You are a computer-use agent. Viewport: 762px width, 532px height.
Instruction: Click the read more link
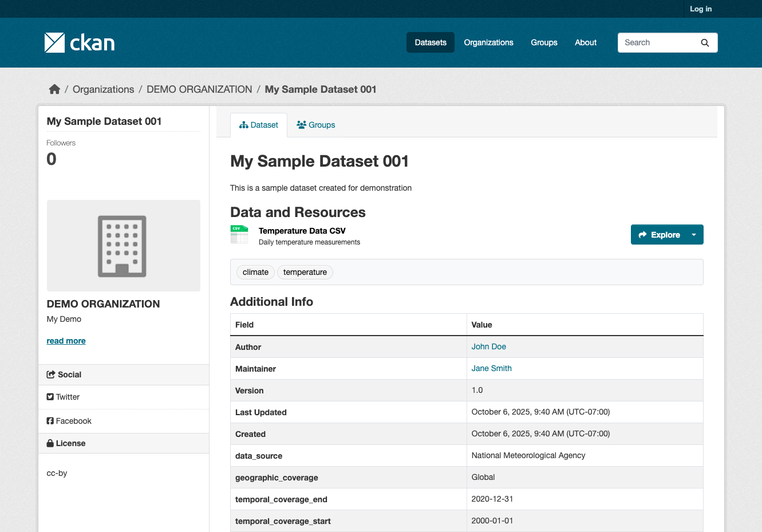point(66,341)
